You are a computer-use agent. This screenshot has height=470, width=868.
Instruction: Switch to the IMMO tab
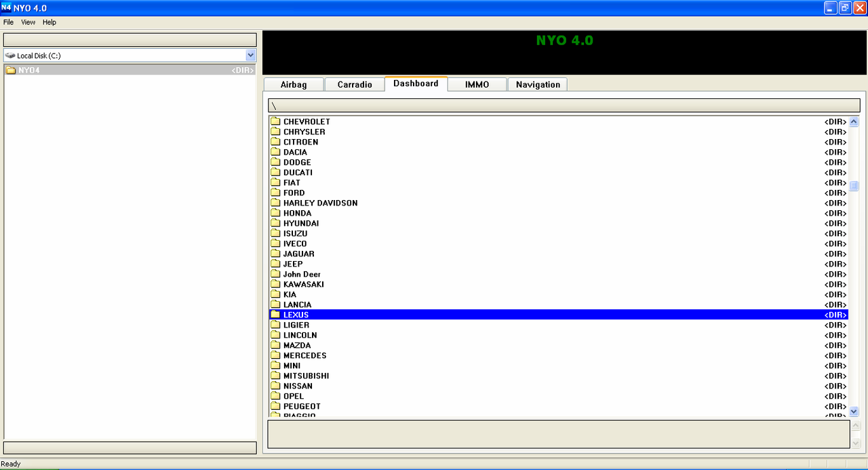pos(477,85)
